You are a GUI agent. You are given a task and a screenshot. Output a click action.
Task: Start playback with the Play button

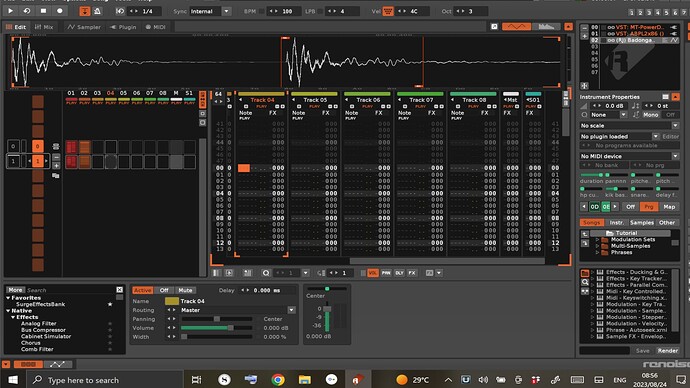pyautogui.click(x=10, y=11)
